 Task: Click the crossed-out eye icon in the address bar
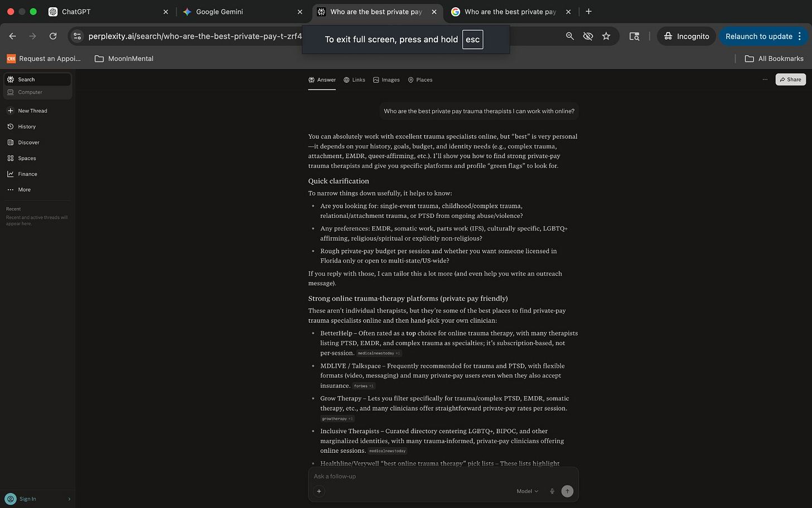pyautogui.click(x=588, y=36)
